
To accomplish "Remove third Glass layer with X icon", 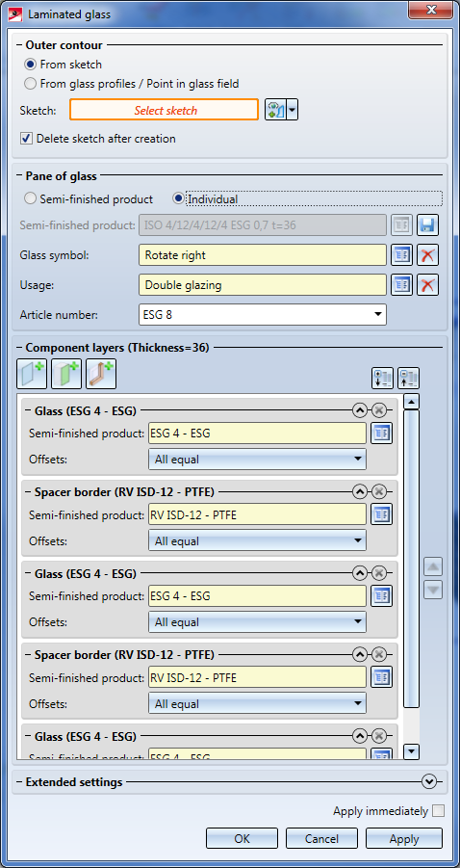I will click(379, 736).
